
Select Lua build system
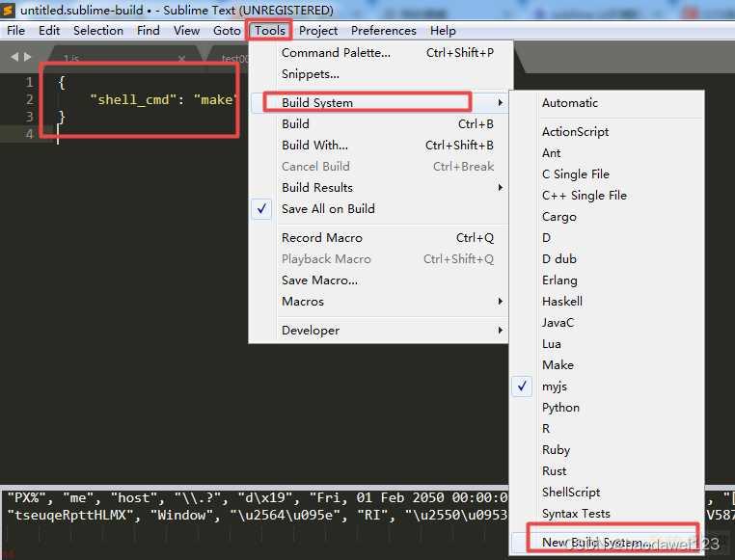point(608,344)
